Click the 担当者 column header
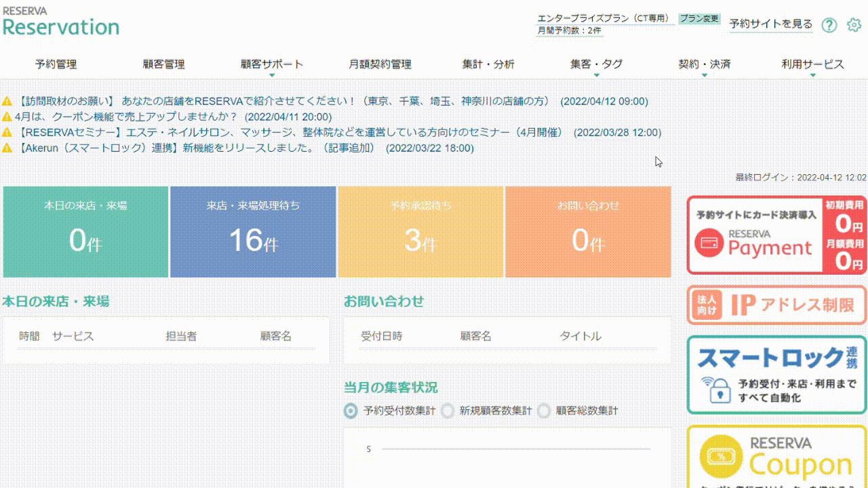The image size is (868, 488). 181,336
